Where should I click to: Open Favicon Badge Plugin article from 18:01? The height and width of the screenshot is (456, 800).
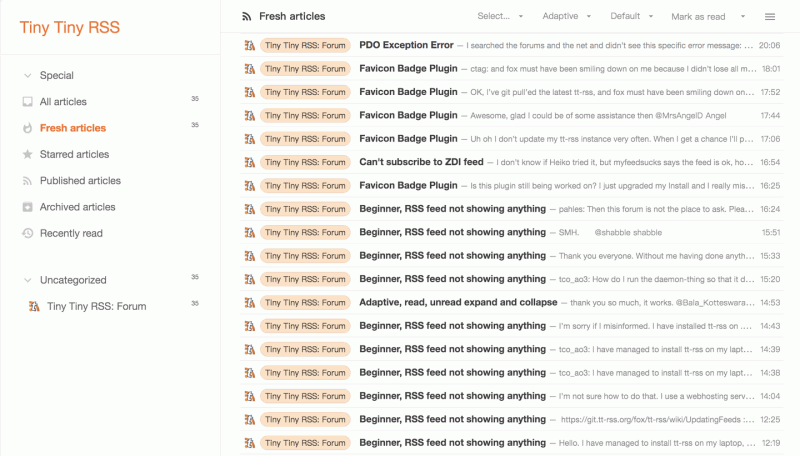(x=408, y=68)
